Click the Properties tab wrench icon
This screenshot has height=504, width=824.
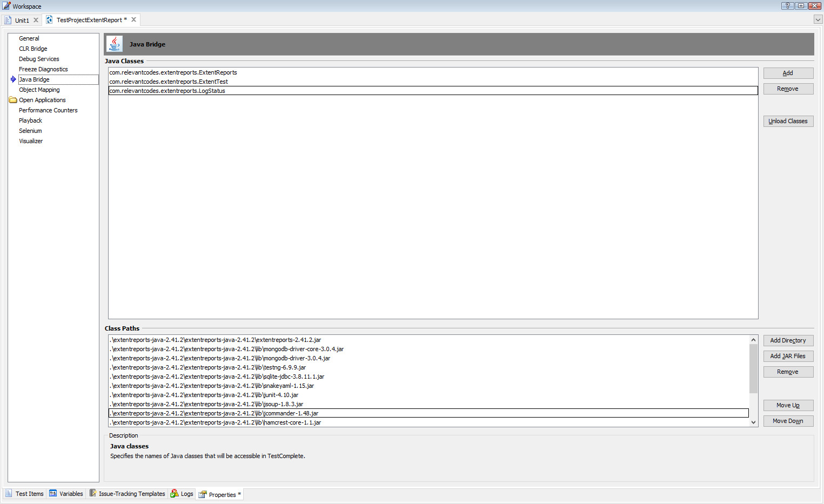point(202,494)
